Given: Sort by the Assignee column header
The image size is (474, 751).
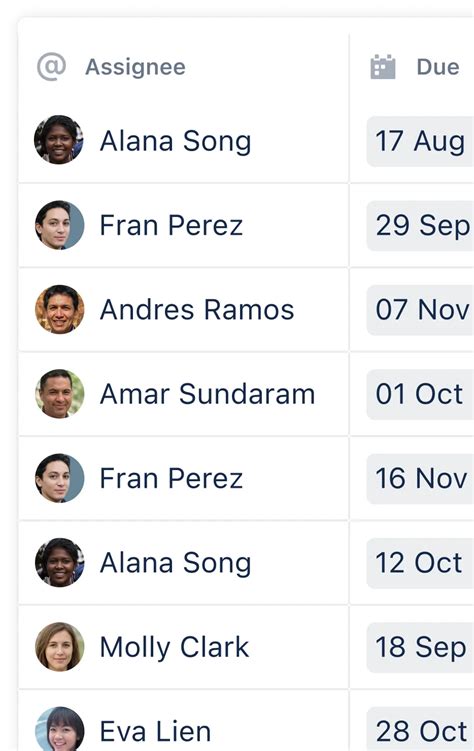Looking at the screenshot, I should click(135, 67).
